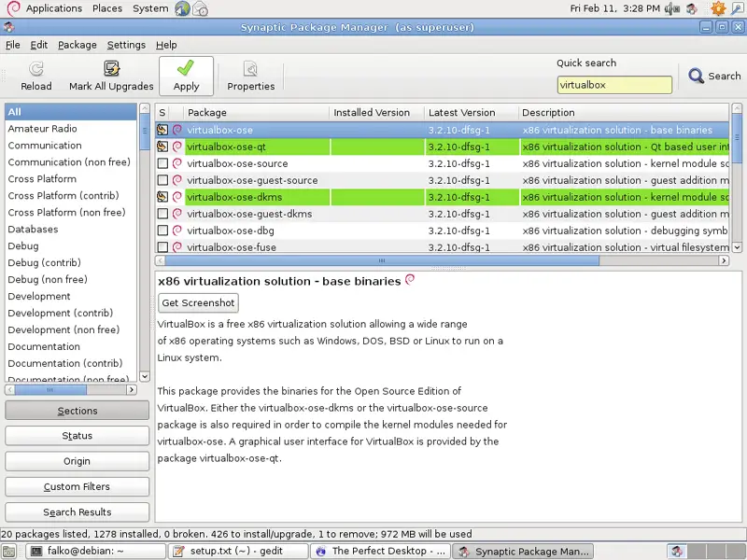Mark the virtualbox-ose-dbg checkbox

pyautogui.click(x=162, y=231)
